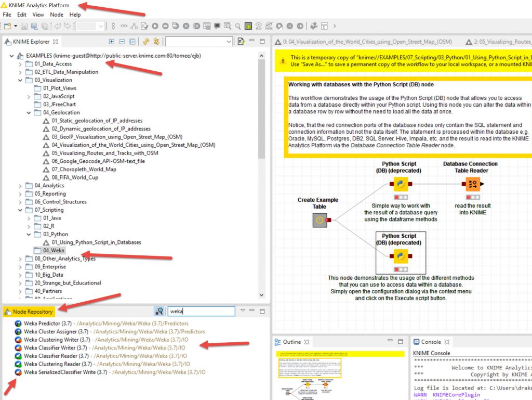
Task: Click the Node Repository search field
Action: (x=201, y=311)
